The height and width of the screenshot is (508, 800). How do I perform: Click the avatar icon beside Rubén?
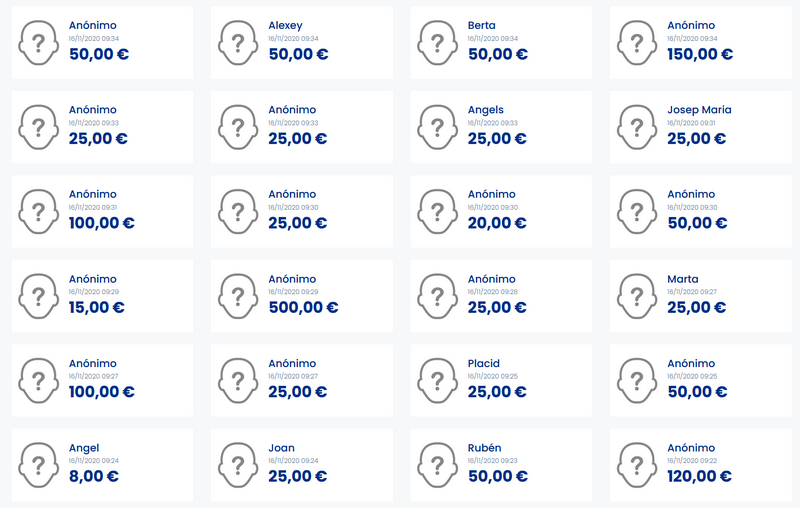click(x=437, y=466)
